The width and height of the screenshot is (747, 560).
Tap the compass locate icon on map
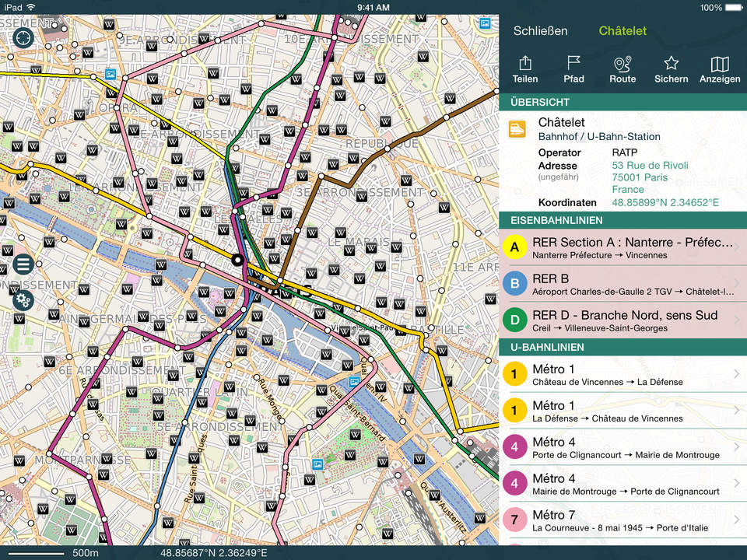23,37
